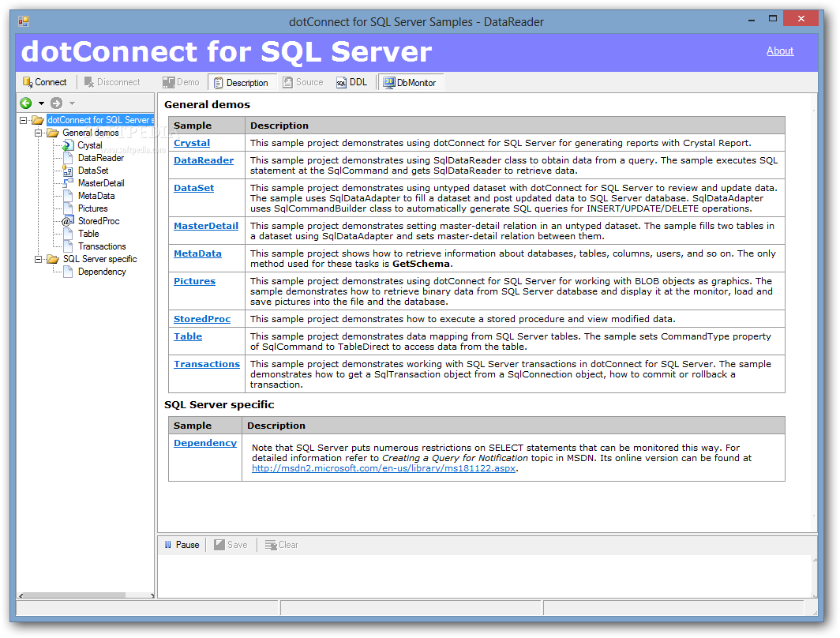
Task: Open the back history dropdown arrow
Action: [x=41, y=103]
